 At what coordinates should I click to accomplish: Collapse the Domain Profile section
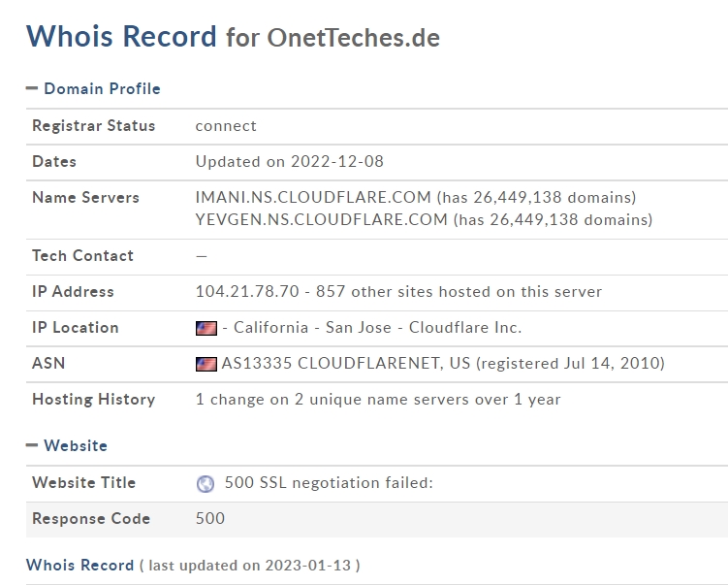pyautogui.click(x=32, y=88)
